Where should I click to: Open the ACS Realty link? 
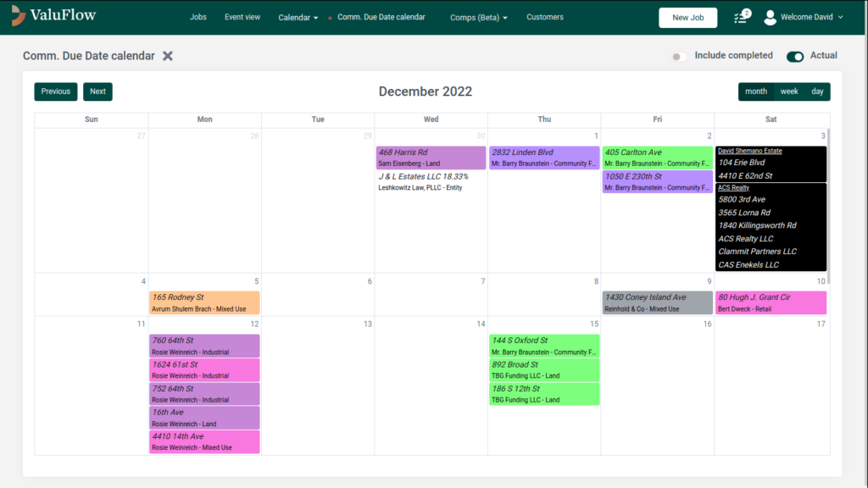733,187
